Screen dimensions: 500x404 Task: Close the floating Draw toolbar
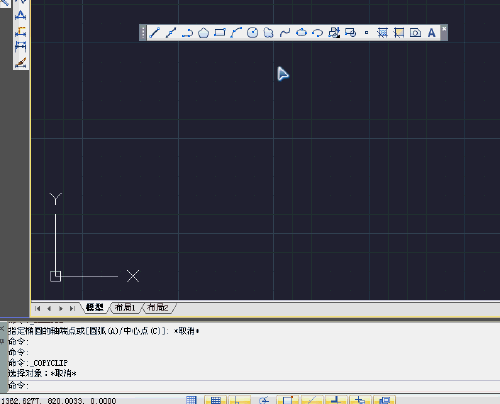[x=444, y=29]
